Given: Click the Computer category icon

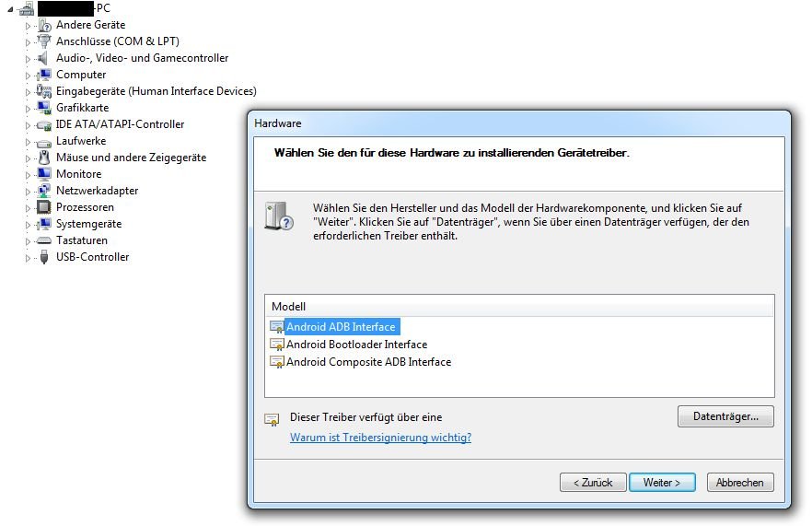Looking at the screenshot, I should pyautogui.click(x=44, y=75).
